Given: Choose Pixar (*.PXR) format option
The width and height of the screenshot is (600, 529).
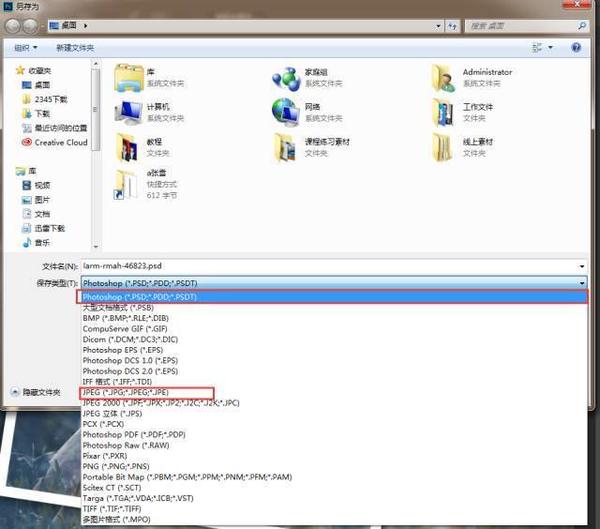Looking at the screenshot, I should coord(334,456).
